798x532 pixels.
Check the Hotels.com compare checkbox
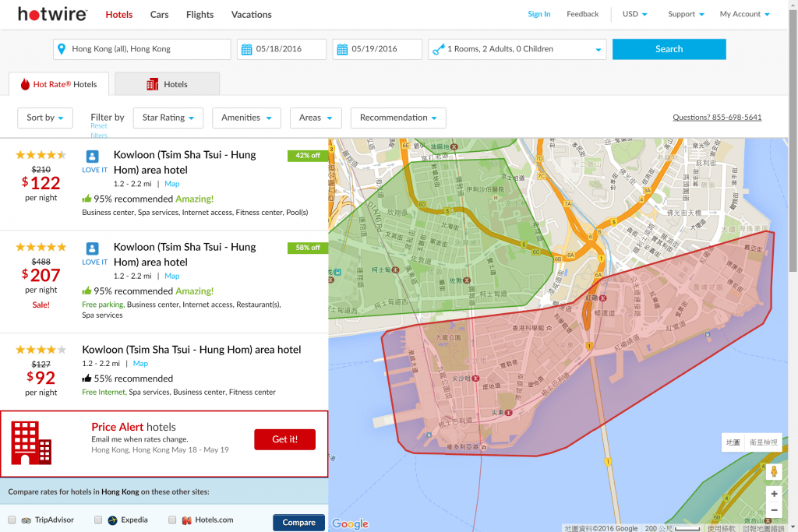coord(172,520)
